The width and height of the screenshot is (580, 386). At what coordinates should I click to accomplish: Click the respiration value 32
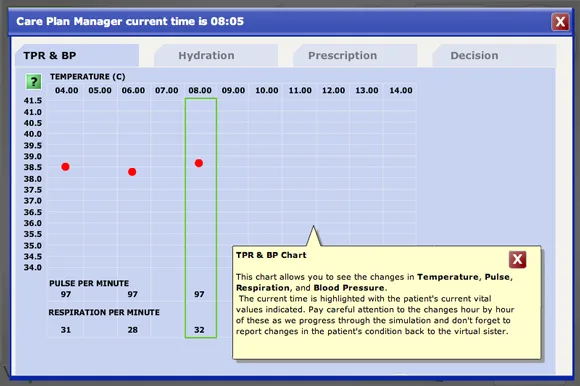pos(199,330)
